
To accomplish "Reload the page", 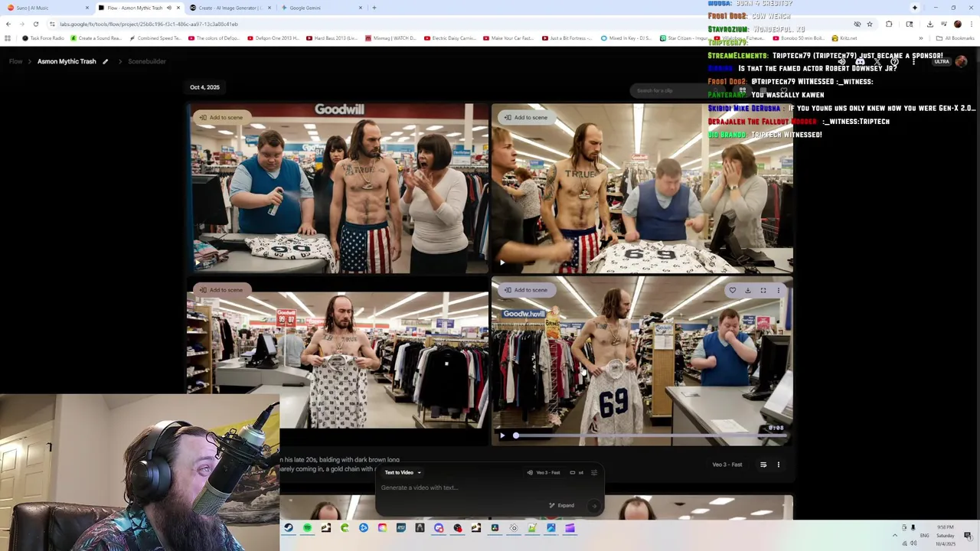I will (35, 24).
